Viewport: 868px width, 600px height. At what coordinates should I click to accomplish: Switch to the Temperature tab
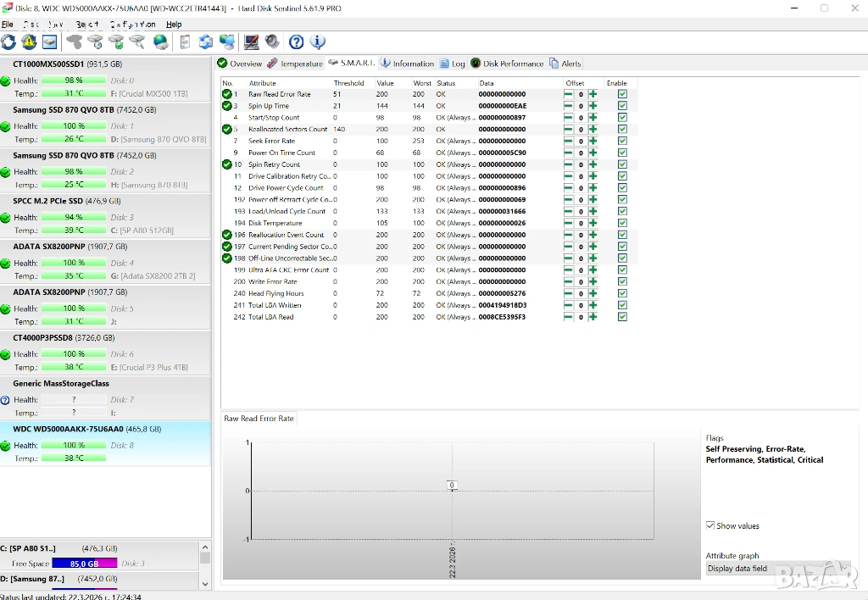(x=295, y=64)
